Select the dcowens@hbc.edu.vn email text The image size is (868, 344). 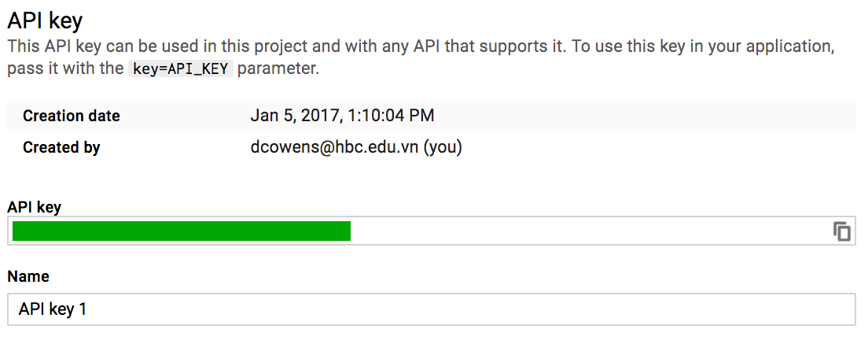(x=334, y=147)
